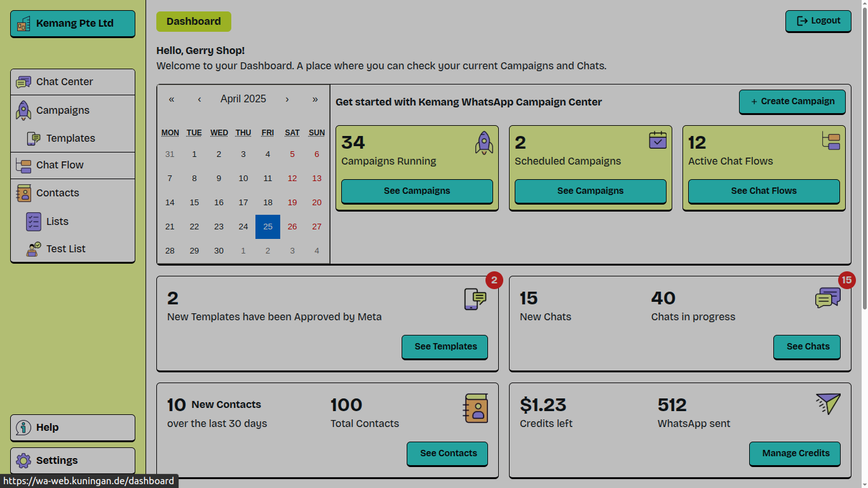868x488 pixels.
Task: Click the Logout button
Action: tap(818, 21)
